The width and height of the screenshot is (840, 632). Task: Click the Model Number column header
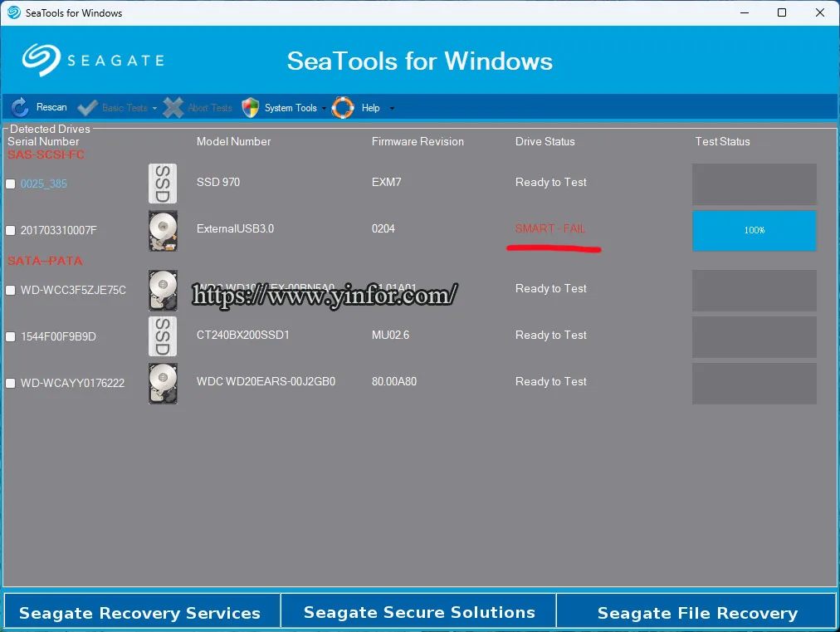(233, 141)
